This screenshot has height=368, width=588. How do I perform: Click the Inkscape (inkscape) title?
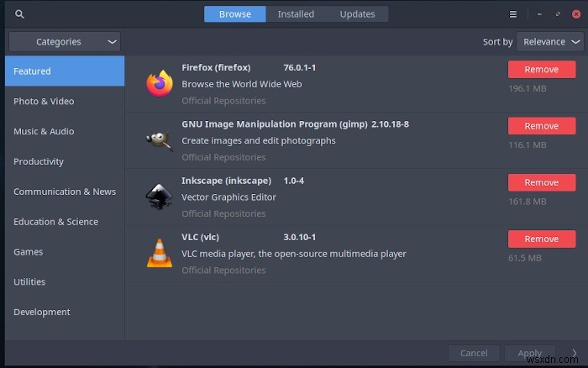click(226, 181)
